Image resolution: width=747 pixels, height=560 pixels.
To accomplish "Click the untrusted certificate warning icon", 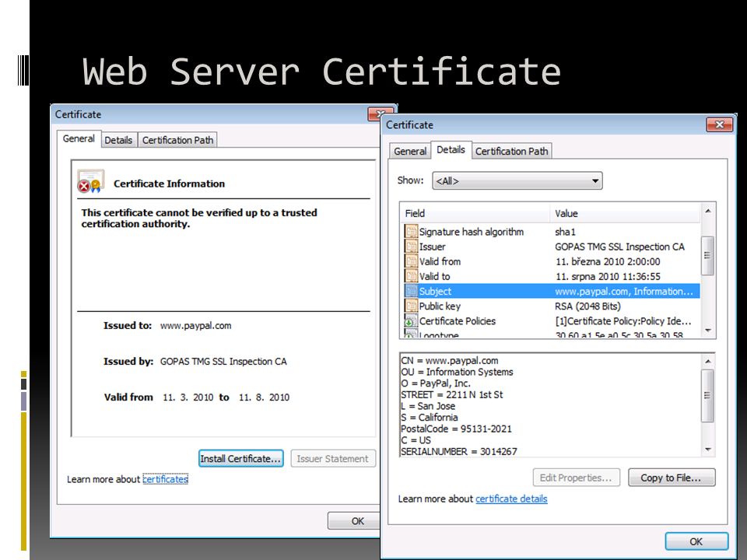I will (x=90, y=181).
